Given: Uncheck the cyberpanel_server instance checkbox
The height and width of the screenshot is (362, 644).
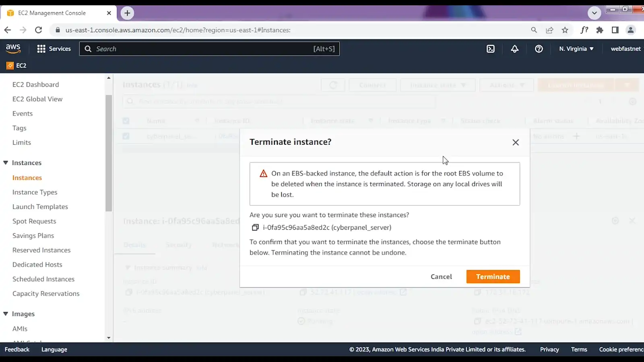Looking at the screenshot, I should [x=126, y=136].
